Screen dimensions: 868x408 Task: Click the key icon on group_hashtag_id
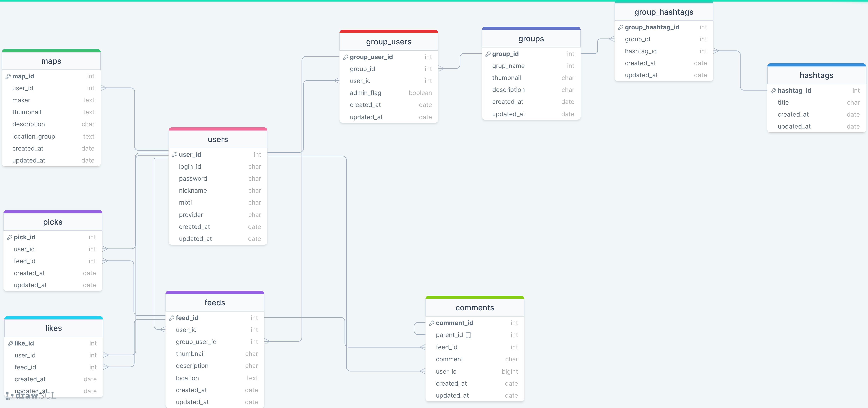(621, 27)
